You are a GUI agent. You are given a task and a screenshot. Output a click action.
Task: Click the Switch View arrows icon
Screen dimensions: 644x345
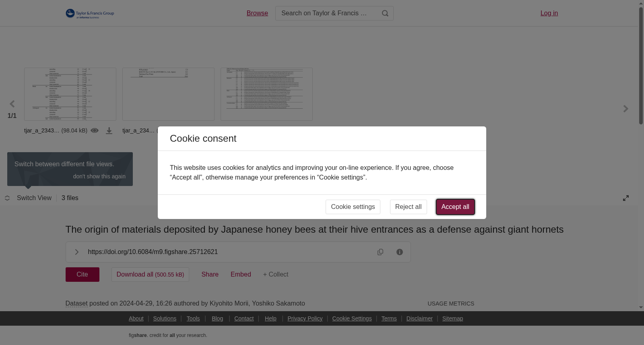7,198
